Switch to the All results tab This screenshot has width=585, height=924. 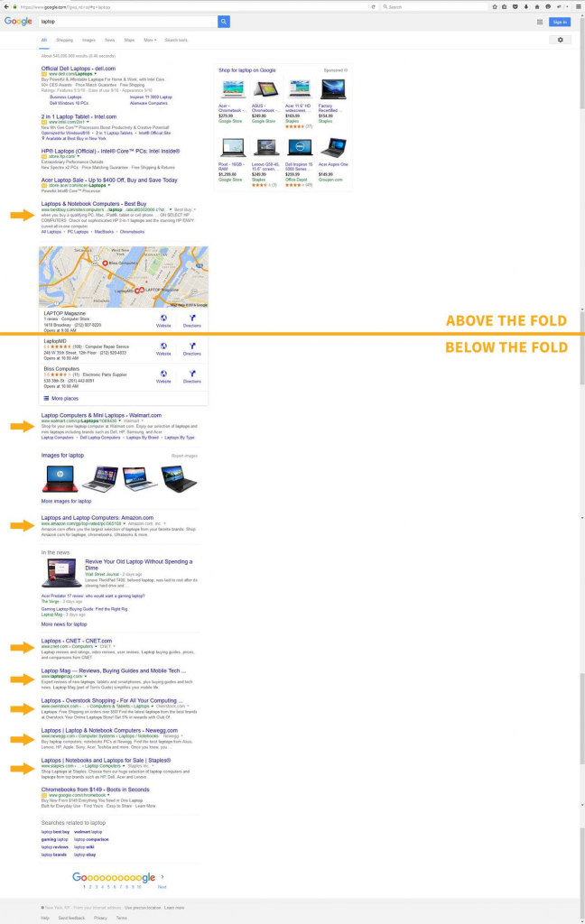(x=43, y=40)
